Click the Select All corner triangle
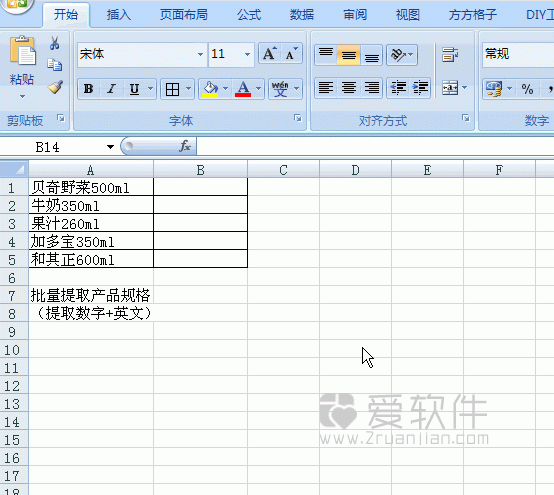Image resolution: width=554 pixels, height=495 pixels. tap(14, 169)
